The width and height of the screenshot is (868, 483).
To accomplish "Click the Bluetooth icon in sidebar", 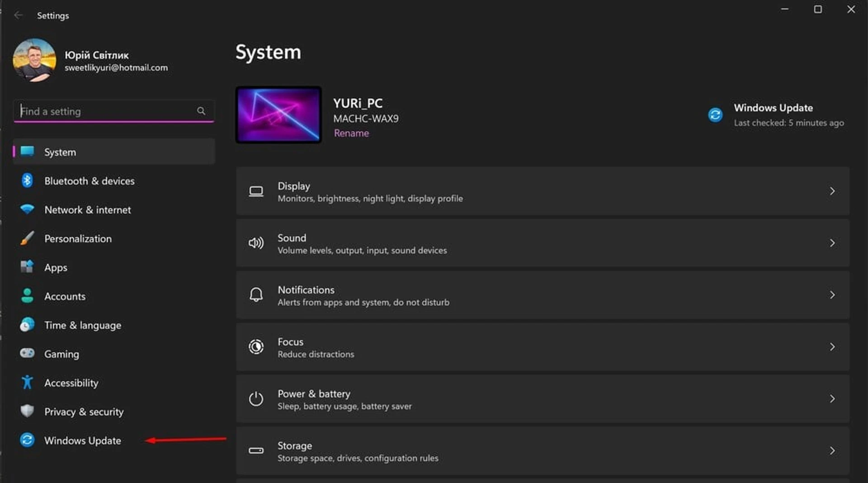I will coord(27,180).
